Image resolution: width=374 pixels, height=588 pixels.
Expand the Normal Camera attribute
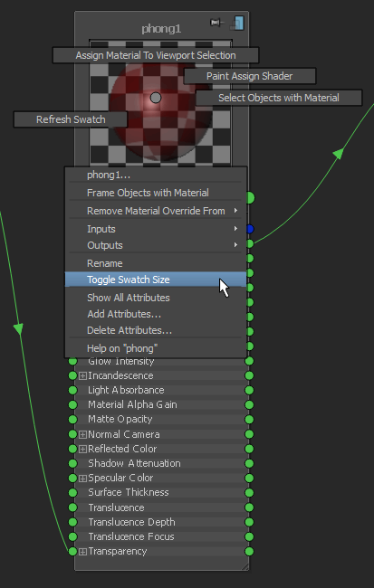click(x=83, y=434)
